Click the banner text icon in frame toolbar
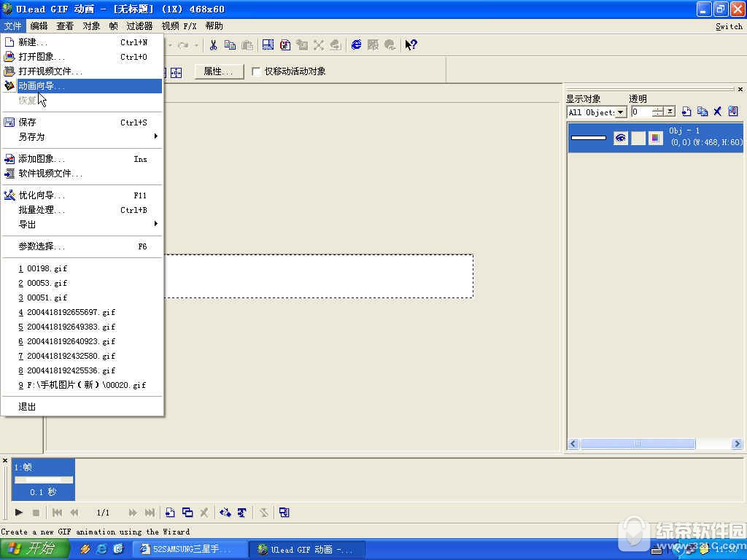The width and height of the screenshot is (747, 560). pyautogui.click(x=242, y=513)
